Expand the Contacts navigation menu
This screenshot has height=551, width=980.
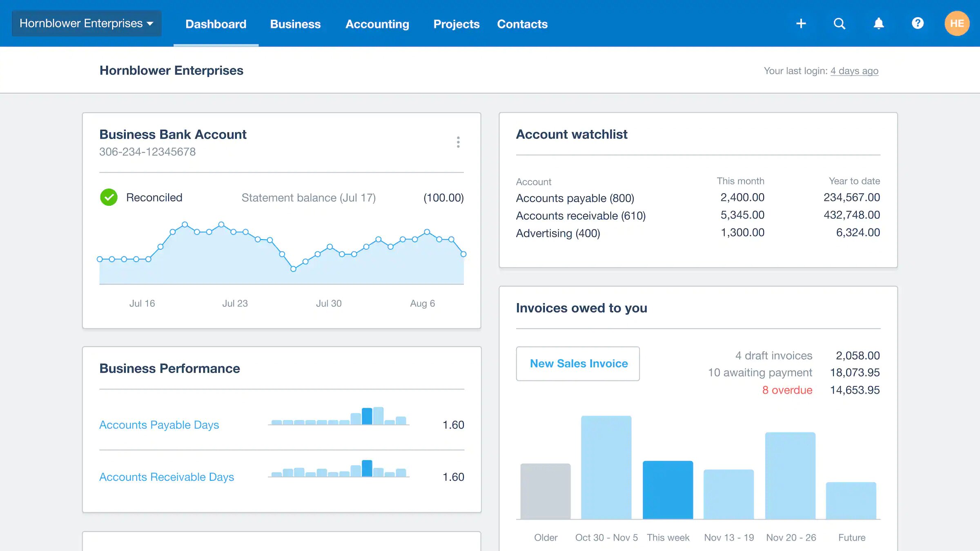click(522, 24)
